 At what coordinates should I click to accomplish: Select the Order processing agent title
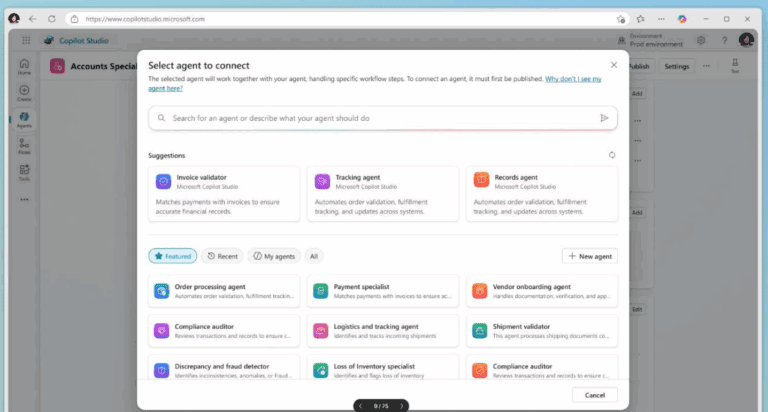[x=210, y=287]
